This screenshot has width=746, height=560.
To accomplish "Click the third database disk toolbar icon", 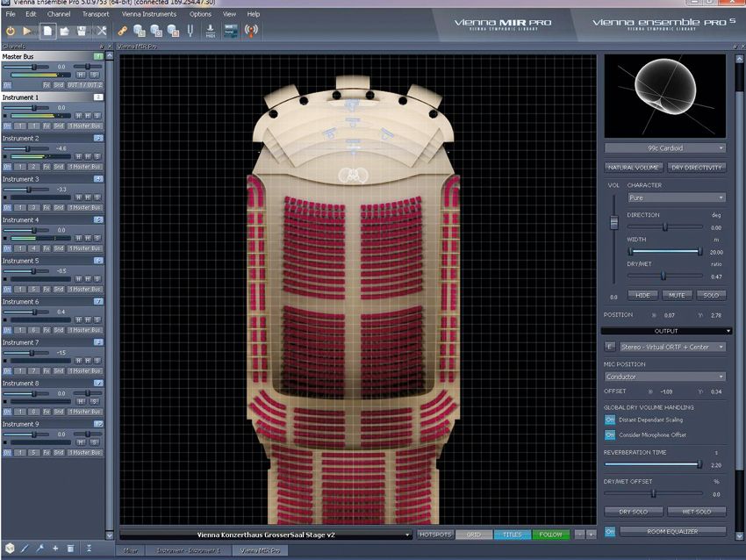I will pos(173,31).
